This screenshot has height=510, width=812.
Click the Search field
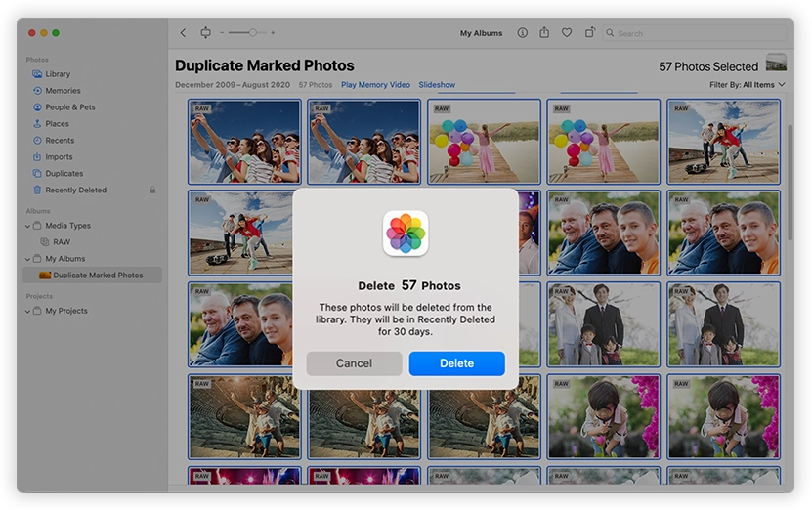click(694, 33)
